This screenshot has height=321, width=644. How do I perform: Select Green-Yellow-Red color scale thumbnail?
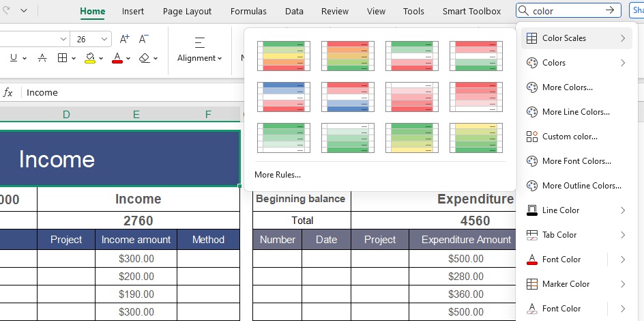[284, 56]
